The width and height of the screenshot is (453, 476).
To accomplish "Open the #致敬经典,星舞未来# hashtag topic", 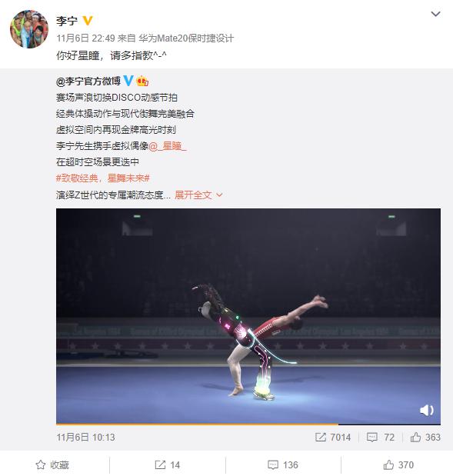I will (103, 178).
